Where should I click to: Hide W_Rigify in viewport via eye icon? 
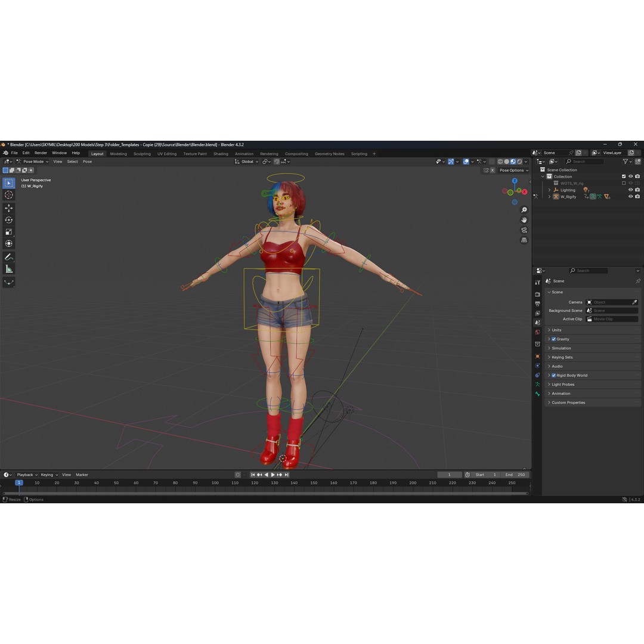(631, 197)
